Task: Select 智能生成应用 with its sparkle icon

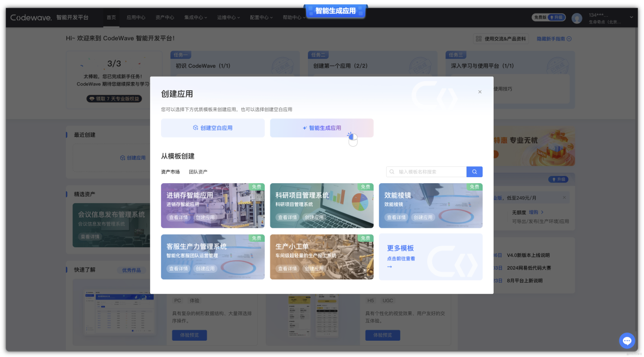Action: pyautogui.click(x=321, y=128)
